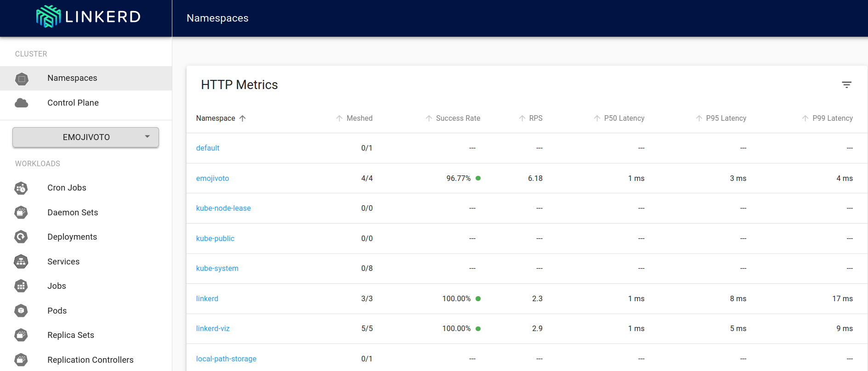The image size is (868, 371).
Task: Open the emojivoto namespace link
Action: tap(212, 179)
